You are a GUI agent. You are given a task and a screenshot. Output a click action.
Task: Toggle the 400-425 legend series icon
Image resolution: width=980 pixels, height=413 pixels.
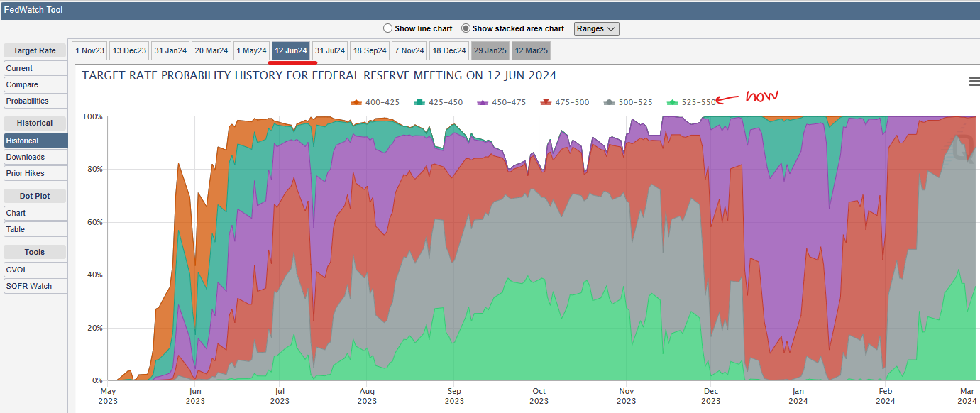[356, 102]
